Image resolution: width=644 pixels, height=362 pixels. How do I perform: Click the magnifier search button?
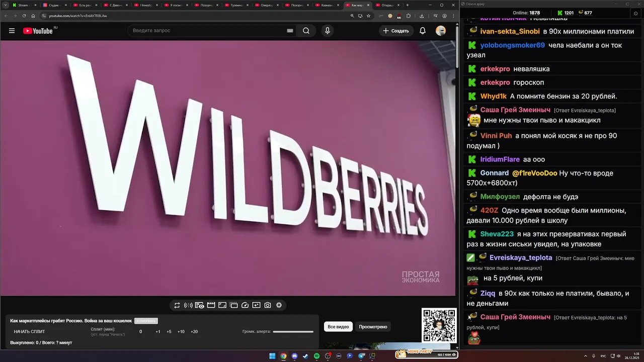point(306,31)
